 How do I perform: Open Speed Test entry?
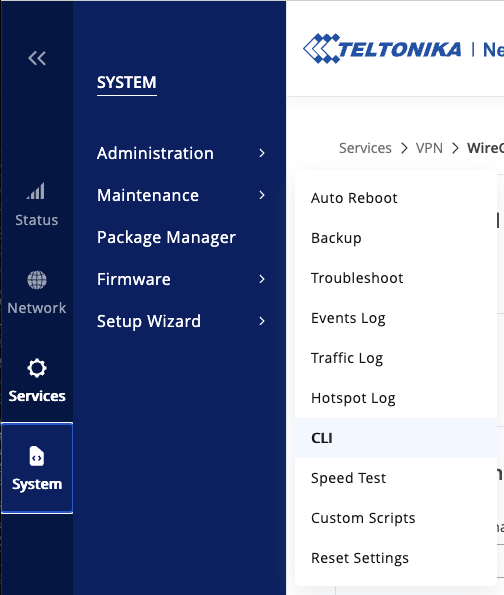click(395, 478)
